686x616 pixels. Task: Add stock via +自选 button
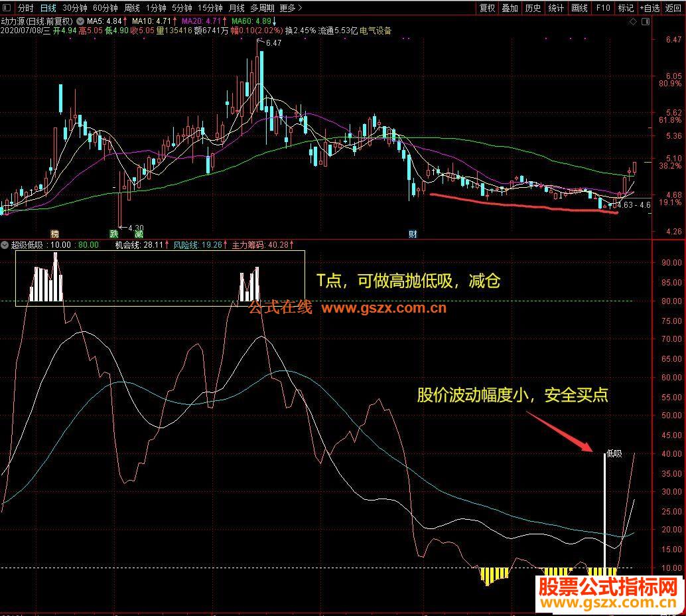(x=650, y=8)
